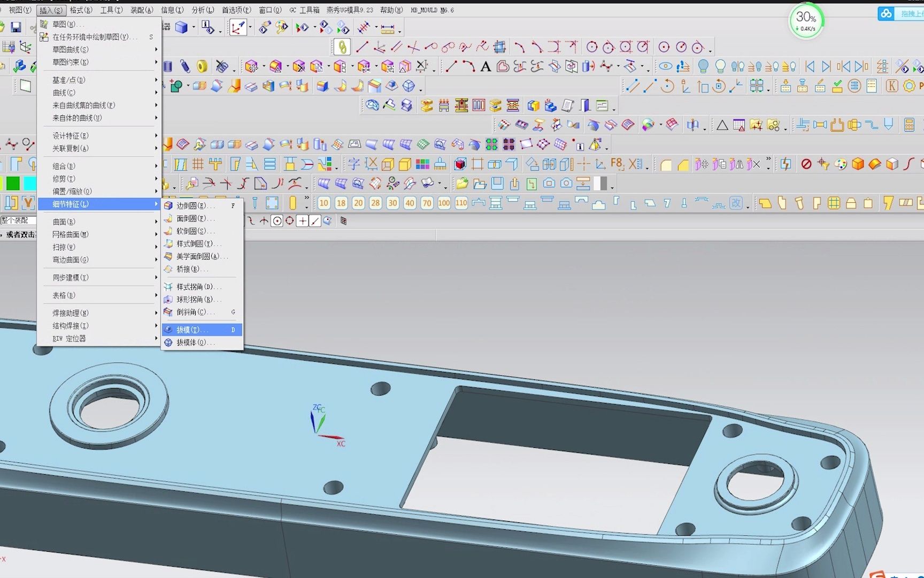Toggle the yellow lightbulb show-hide icon
The width and height of the screenshot is (924, 578).
point(720,65)
